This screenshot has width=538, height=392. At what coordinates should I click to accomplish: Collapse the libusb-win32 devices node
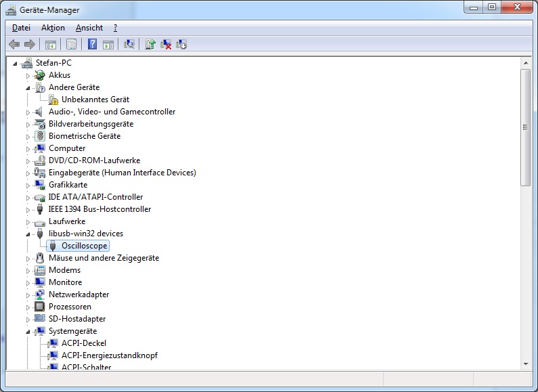(x=28, y=234)
